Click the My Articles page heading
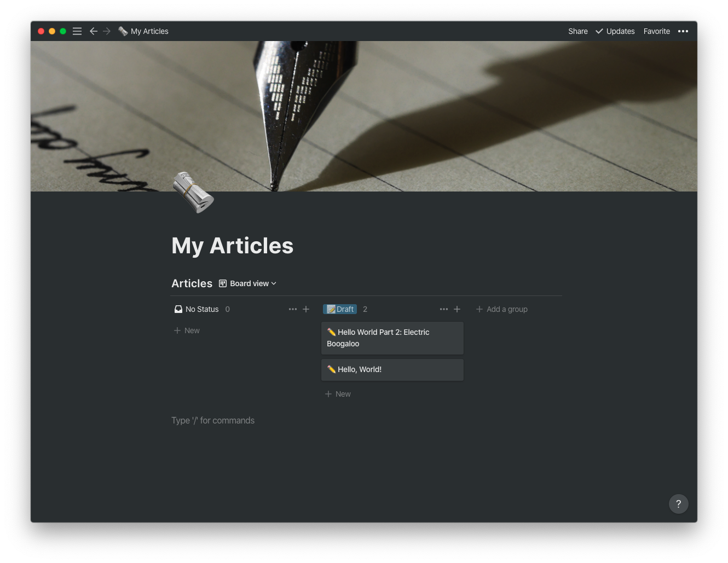 233,246
